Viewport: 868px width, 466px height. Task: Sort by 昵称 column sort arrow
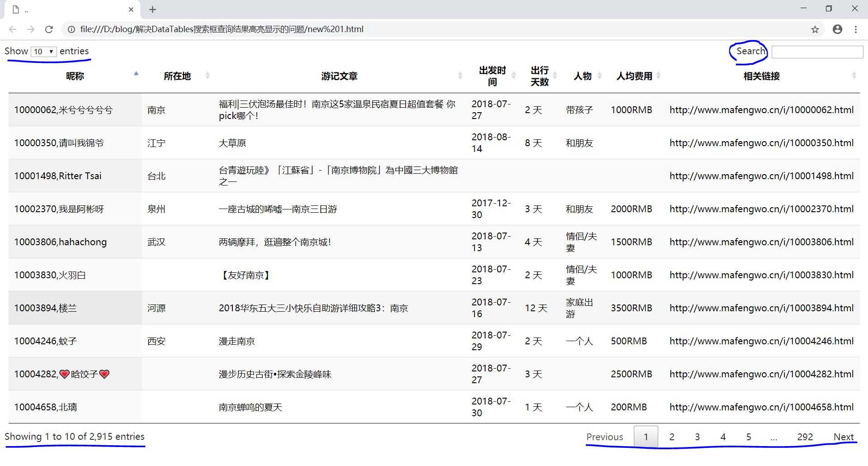[136, 73]
